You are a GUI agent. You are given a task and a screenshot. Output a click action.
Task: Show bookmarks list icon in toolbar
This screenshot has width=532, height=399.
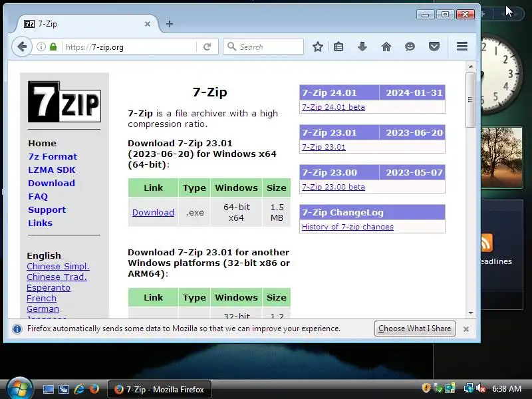tap(338, 47)
